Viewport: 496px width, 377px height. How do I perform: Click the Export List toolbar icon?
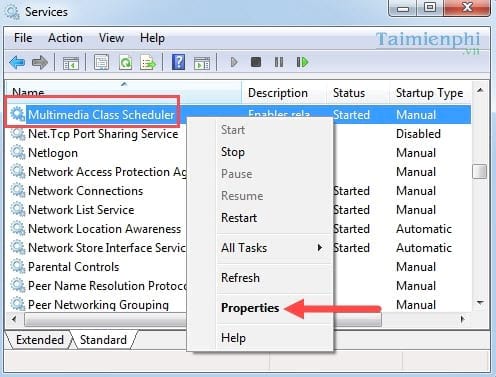pos(148,62)
